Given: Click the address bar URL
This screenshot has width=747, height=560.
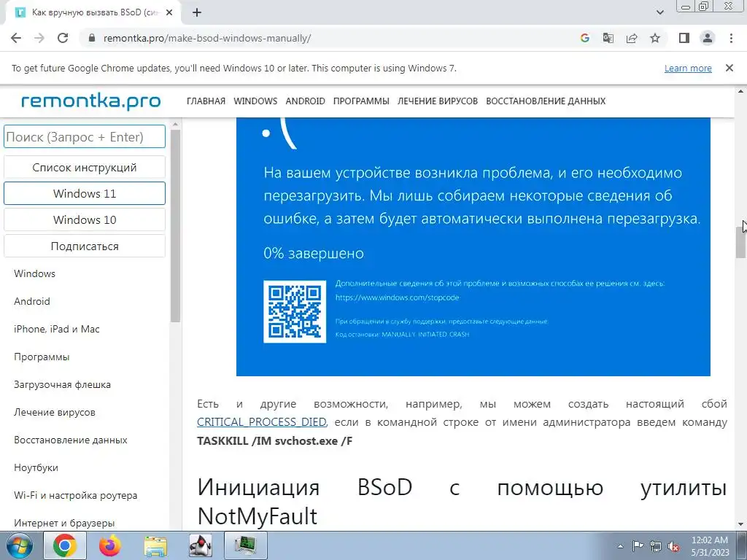Looking at the screenshot, I should pyautogui.click(x=207, y=38).
